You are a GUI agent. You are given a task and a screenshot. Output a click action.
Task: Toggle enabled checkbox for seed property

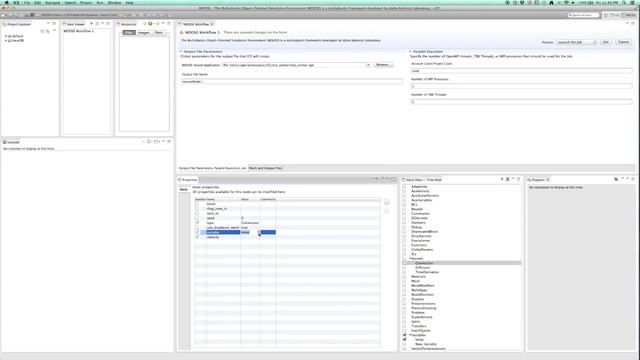click(198, 218)
